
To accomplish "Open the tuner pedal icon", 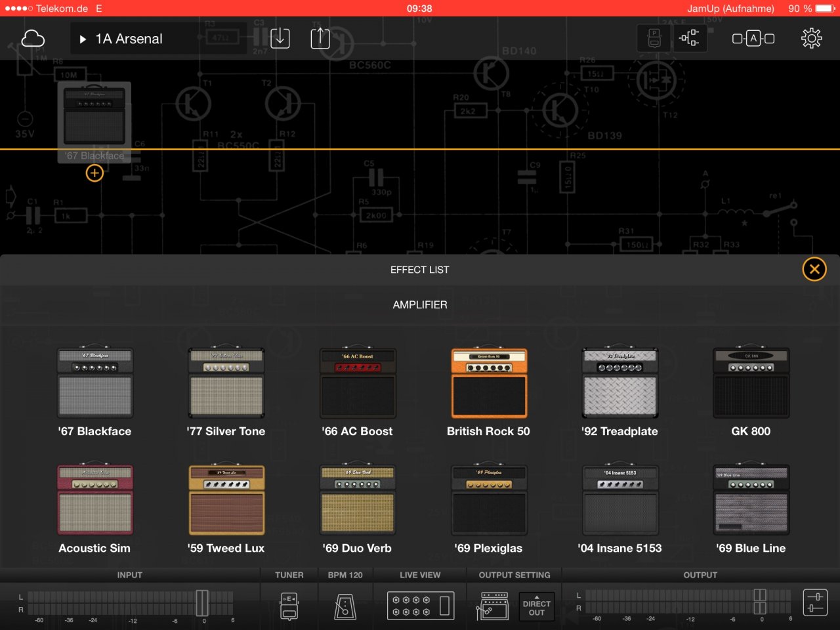I will [289, 606].
